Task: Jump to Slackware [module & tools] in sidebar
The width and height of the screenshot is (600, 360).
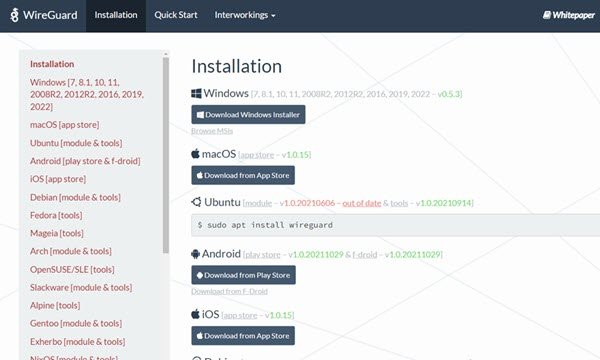Action: click(x=81, y=288)
